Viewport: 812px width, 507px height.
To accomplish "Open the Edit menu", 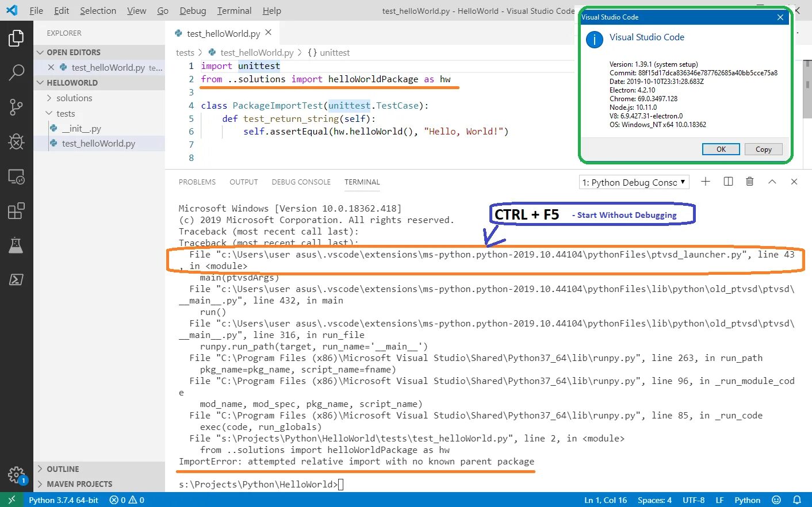I will click(62, 10).
